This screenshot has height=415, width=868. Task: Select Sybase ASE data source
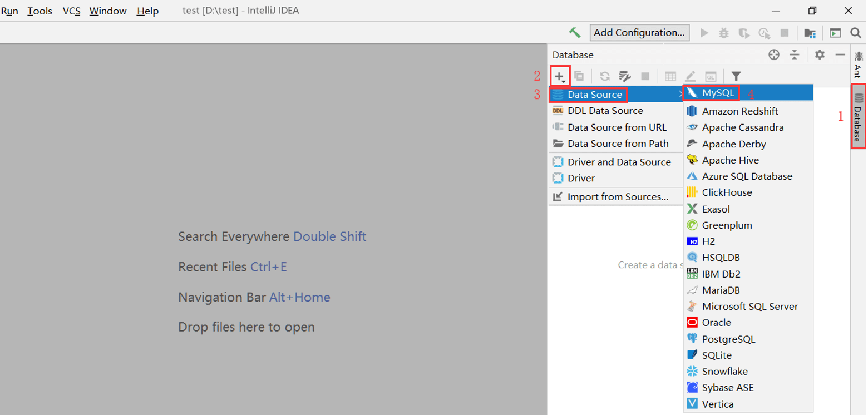(748, 388)
